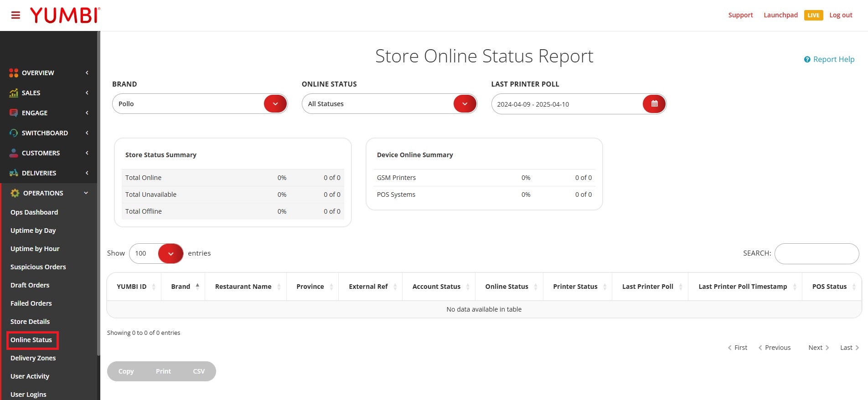Viewport: 868px width, 400px height.
Task: Open the Online Status All Statuses dropdown
Action: click(389, 104)
